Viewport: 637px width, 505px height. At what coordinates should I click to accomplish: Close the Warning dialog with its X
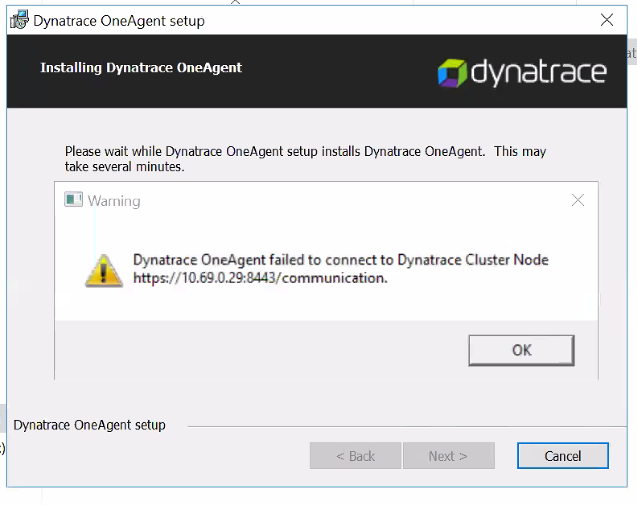pos(577,200)
